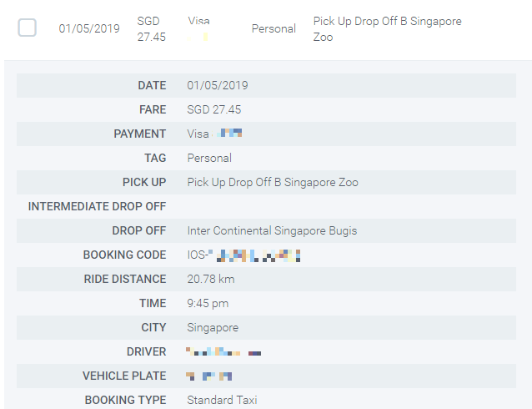Screen dimensions: 532x409
Task: Click the Standard Taxi booking type value
Action: click(223, 400)
